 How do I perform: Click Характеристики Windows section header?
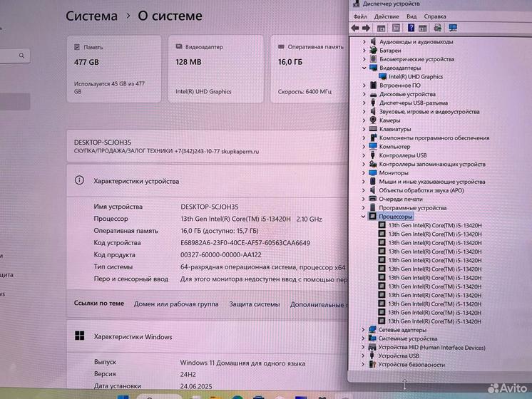pos(208,336)
